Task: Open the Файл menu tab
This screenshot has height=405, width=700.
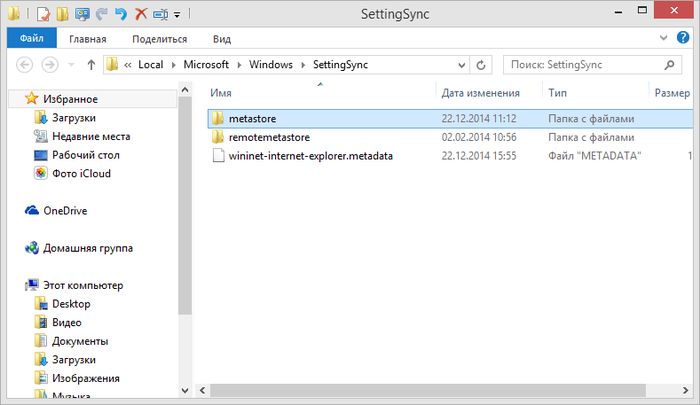Action: [31, 39]
